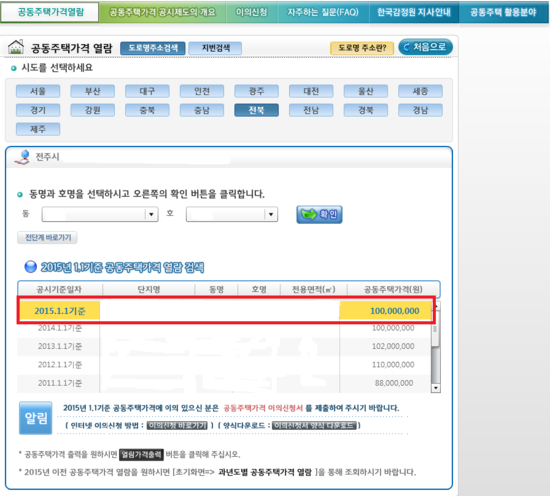Select the highlighted 전북 region button
550x496 pixels.
tap(256, 110)
